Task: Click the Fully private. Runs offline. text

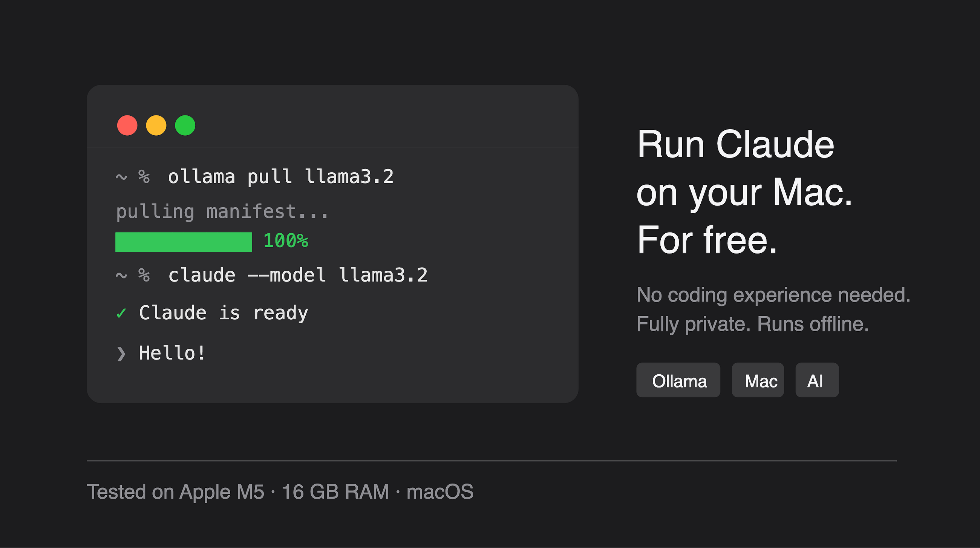Action: pyautogui.click(x=752, y=325)
